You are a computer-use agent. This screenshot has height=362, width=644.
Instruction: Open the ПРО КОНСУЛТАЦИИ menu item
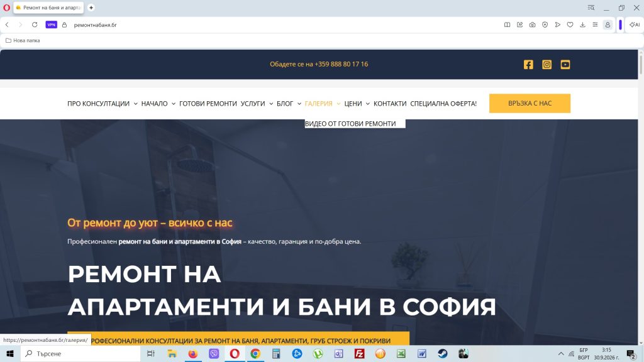click(98, 104)
